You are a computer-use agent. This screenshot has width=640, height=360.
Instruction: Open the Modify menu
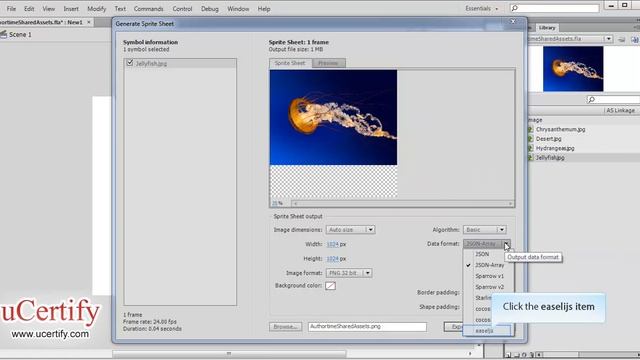point(96,9)
